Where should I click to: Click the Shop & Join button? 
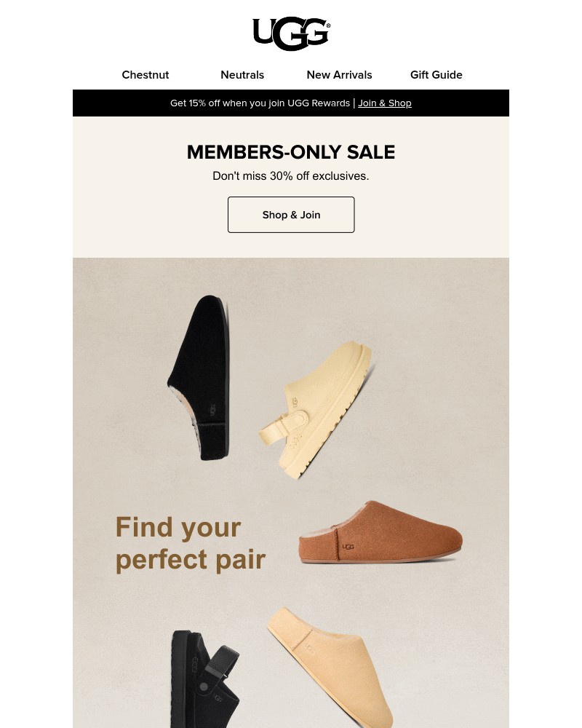(291, 214)
